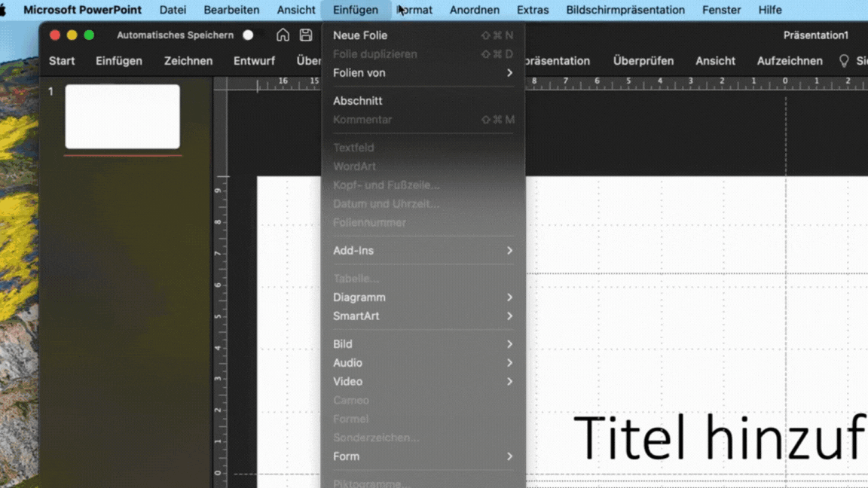Expand the SmartArt submenu

(x=423, y=316)
